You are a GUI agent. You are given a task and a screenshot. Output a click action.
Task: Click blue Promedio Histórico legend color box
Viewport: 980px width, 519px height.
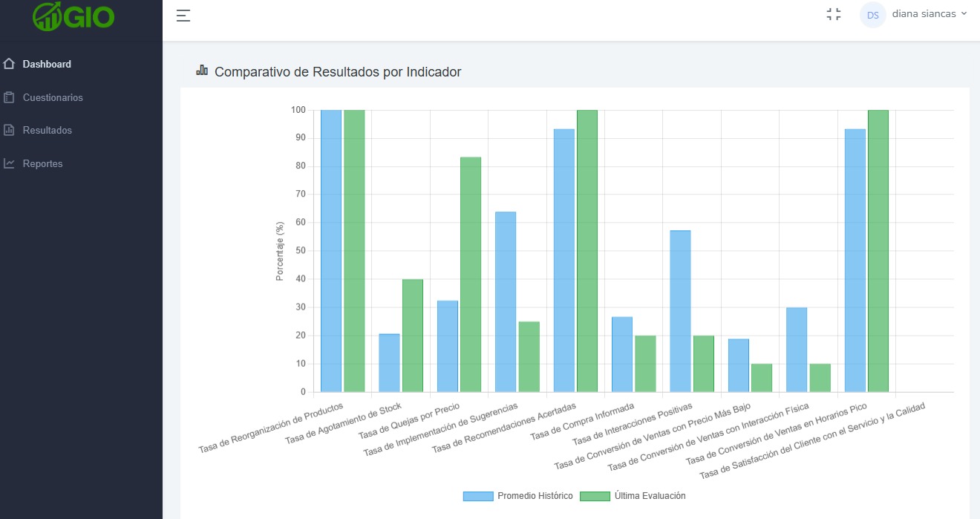tap(477, 496)
